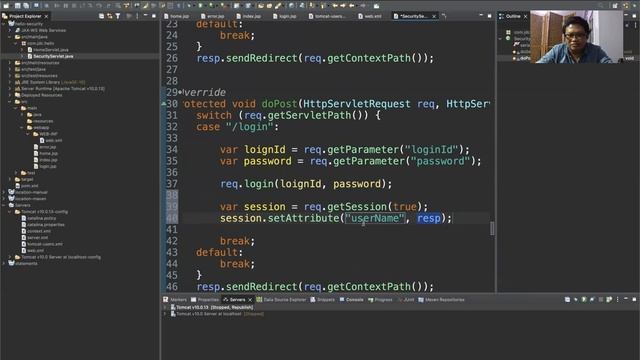Switch to the Console view tab
This screenshot has height=360, width=640.
point(351,300)
